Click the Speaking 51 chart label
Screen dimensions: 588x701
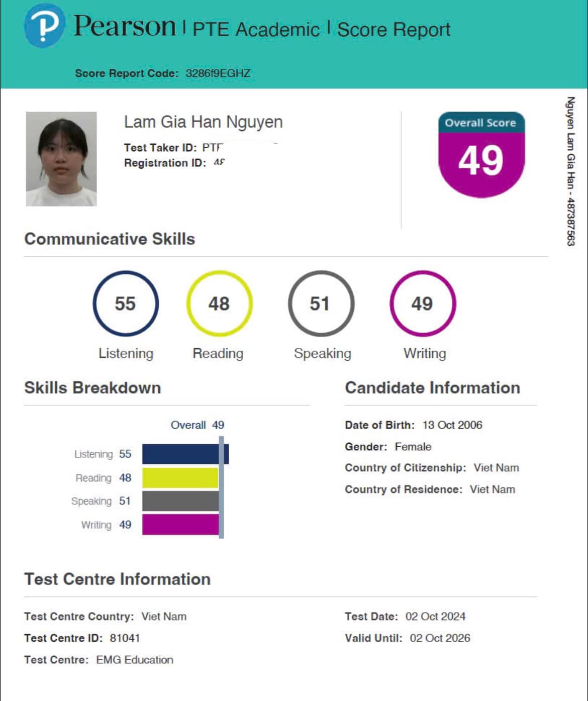coord(101,501)
